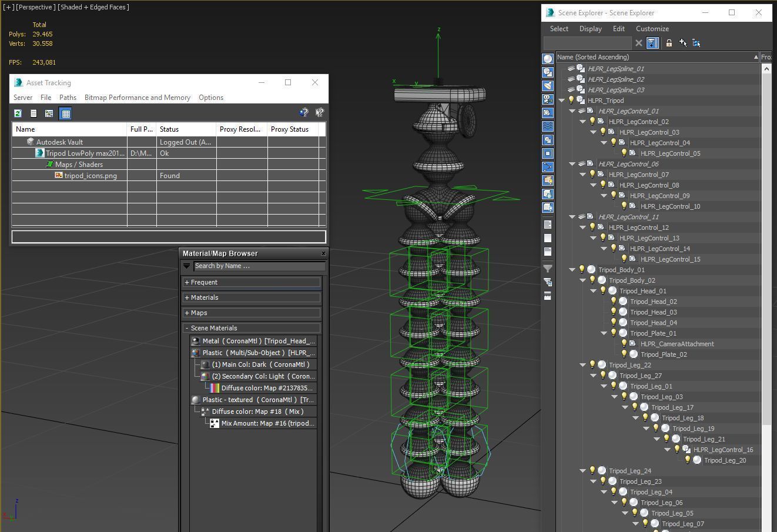The width and height of the screenshot is (777, 532).
Task: Collapse the HLPR_Tripod tree node
Action: point(562,101)
